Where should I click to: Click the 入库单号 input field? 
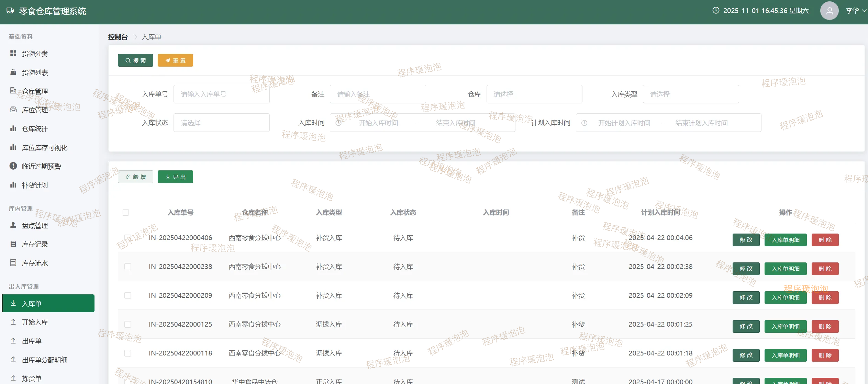(x=221, y=94)
